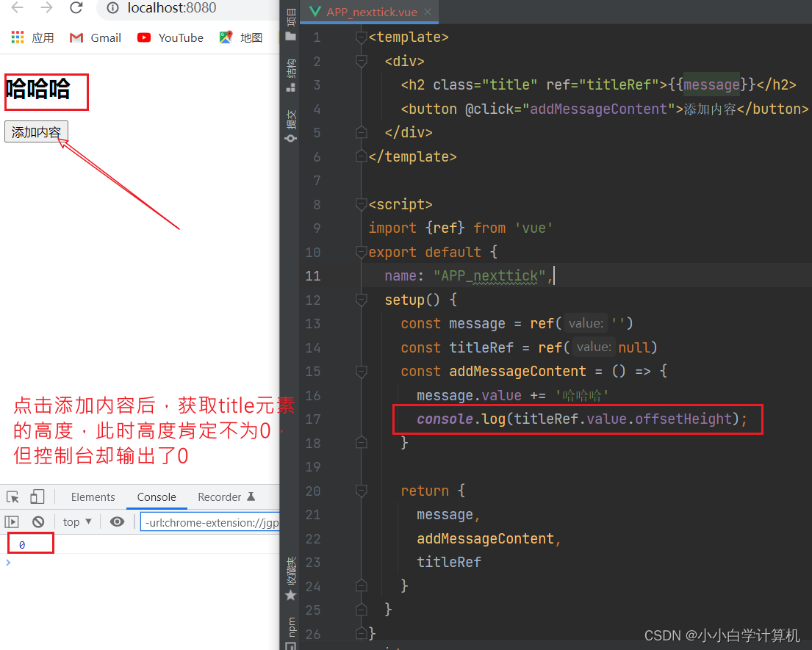Viewport: 812px width, 650px height.
Task: Open the 项目 project tool window
Action: click(290, 24)
